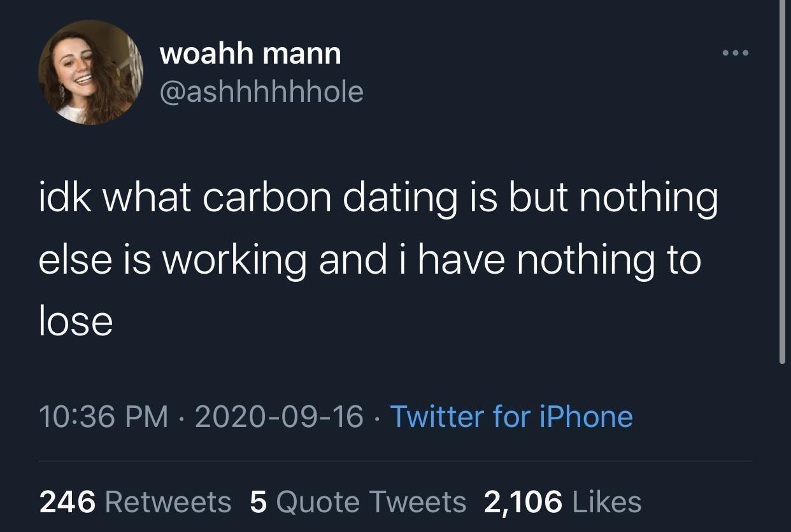Click the 10:36 PM timestamp

[104, 416]
